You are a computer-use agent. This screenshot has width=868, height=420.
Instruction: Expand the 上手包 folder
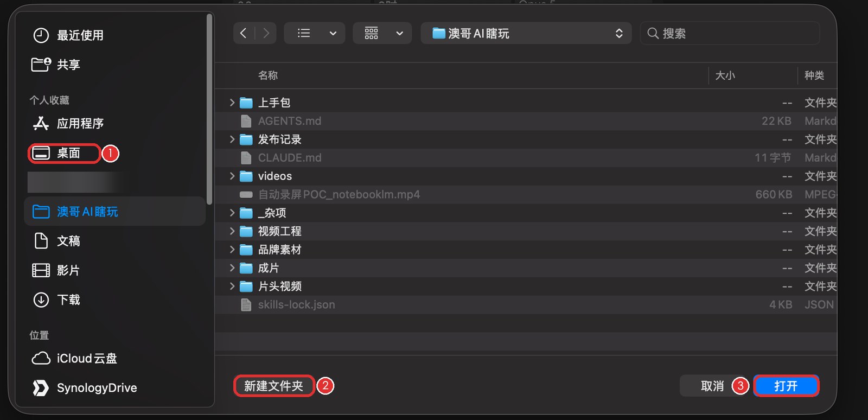(x=232, y=103)
